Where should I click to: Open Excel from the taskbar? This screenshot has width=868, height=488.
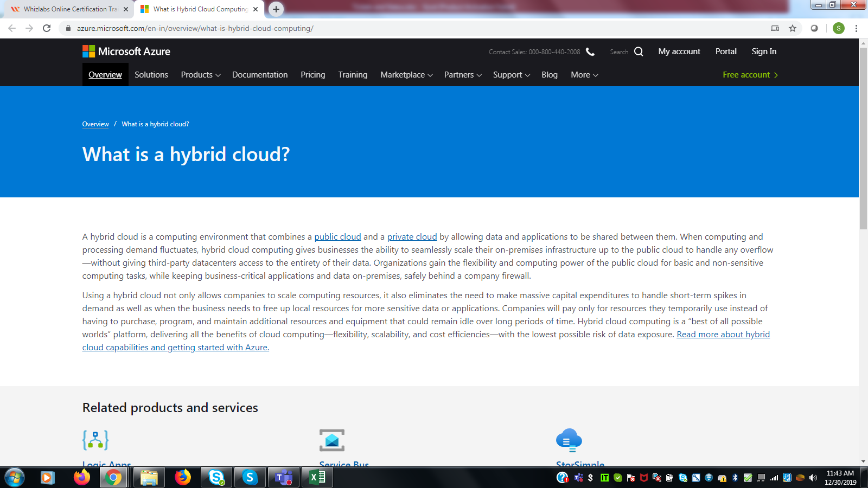317,478
